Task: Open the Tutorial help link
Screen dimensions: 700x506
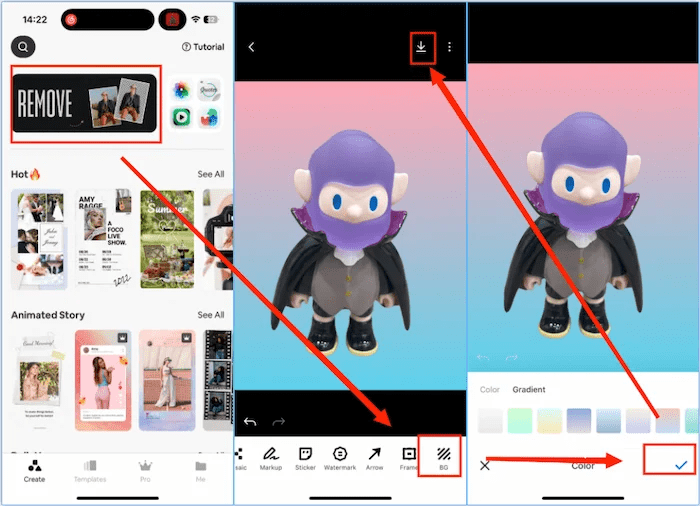Action: [x=203, y=47]
